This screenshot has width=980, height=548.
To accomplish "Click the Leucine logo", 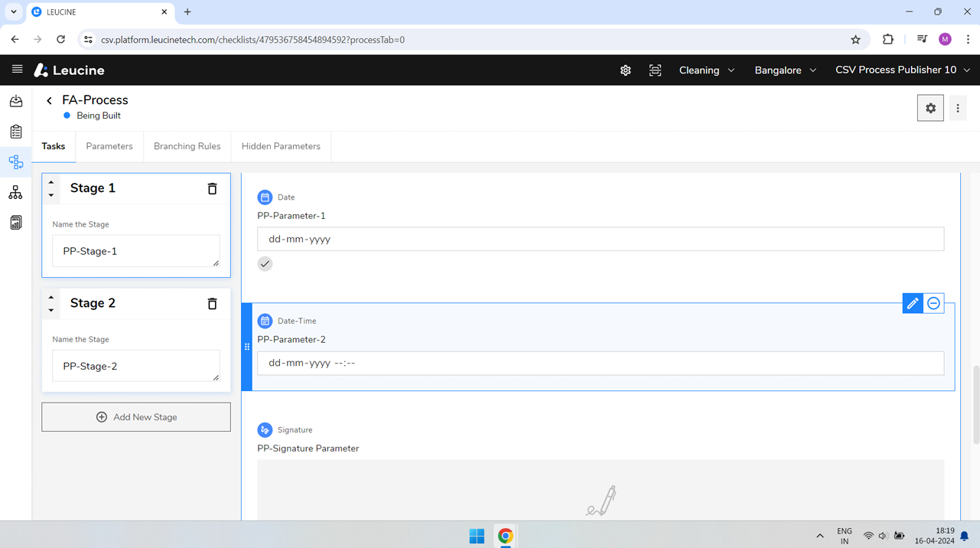I will coord(69,70).
